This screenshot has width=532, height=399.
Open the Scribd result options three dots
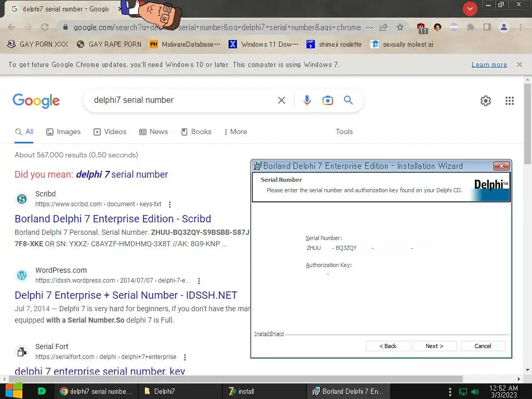[170, 205]
